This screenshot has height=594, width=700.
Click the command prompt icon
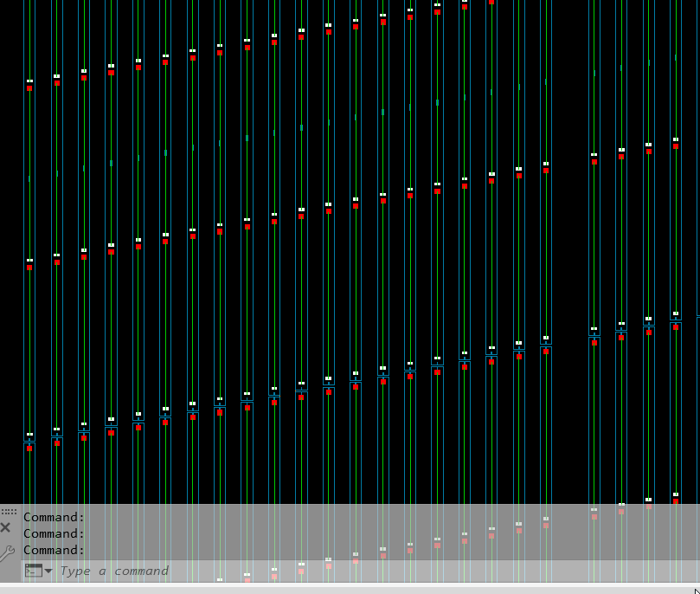coord(33,571)
